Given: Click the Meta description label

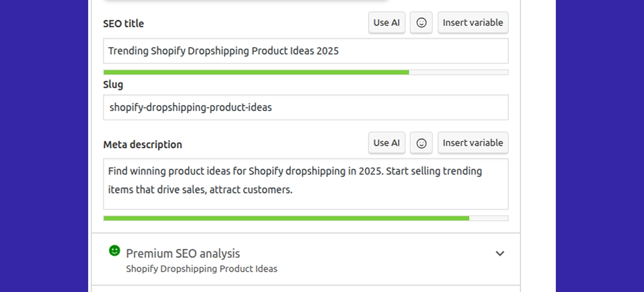Looking at the screenshot, I should [x=142, y=145].
